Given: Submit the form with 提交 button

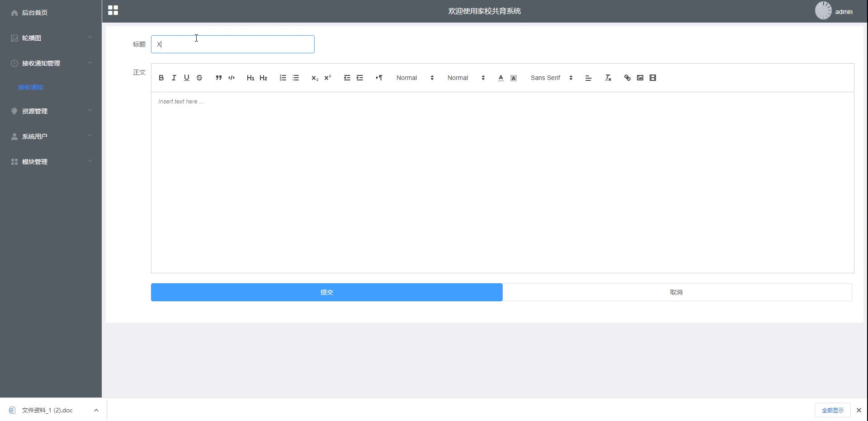Looking at the screenshot, I should coord(327,292).
